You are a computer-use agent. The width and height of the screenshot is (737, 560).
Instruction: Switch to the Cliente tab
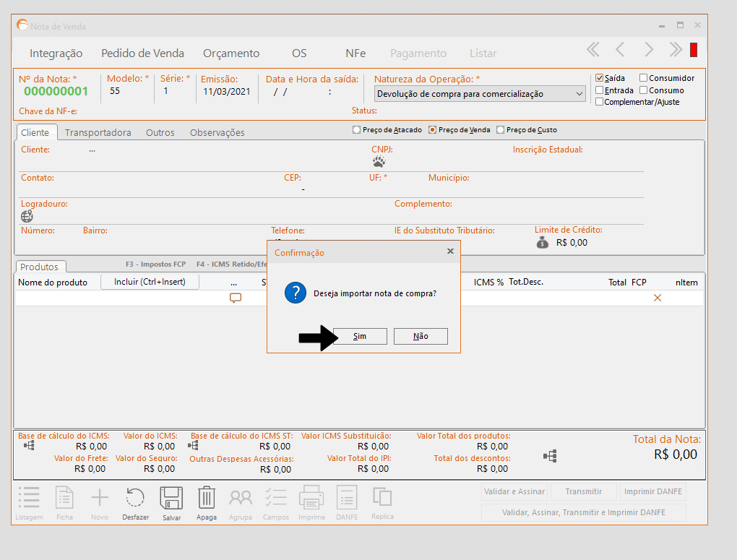[35, 133]
